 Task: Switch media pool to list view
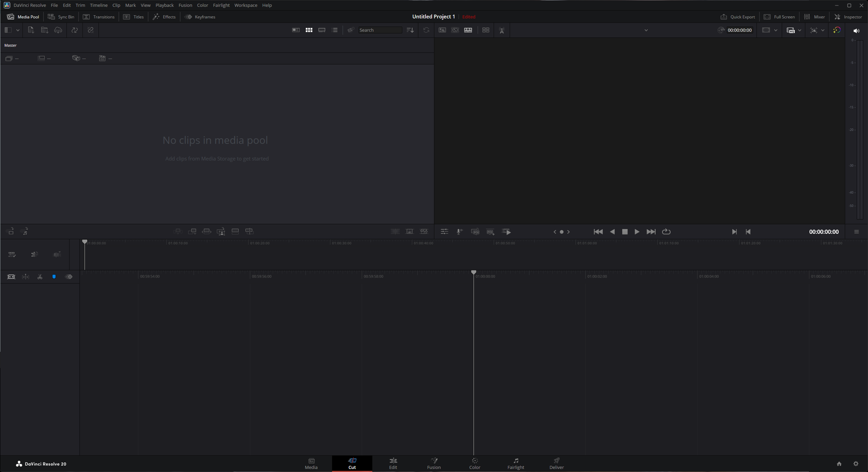[x=335, y=30]
